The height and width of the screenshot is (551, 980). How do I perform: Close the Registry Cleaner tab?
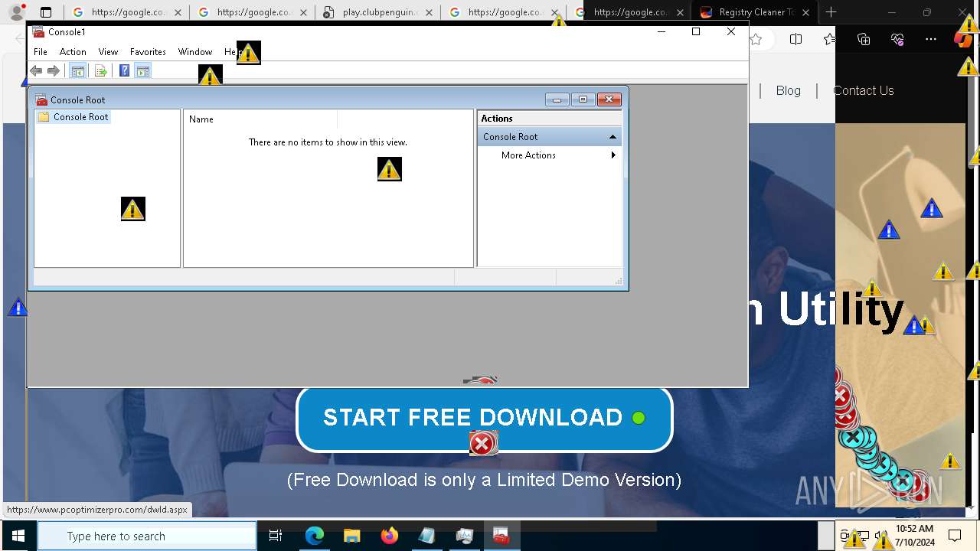(805, 12)
